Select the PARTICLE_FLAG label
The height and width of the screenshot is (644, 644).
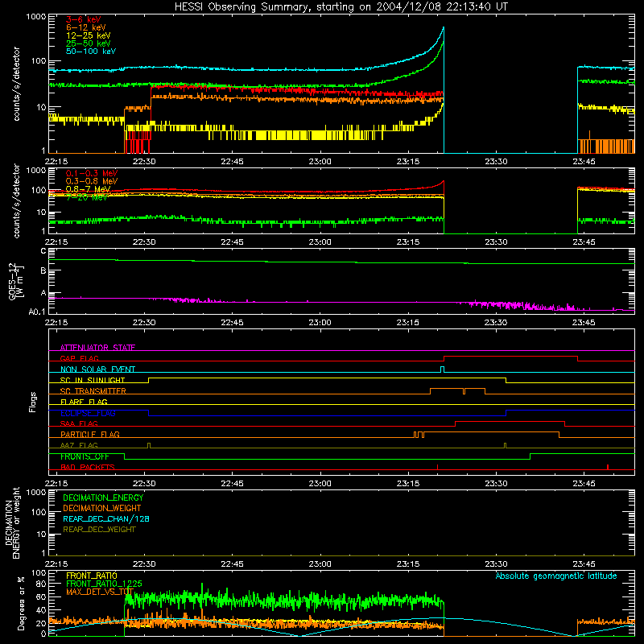pos(90,434)
